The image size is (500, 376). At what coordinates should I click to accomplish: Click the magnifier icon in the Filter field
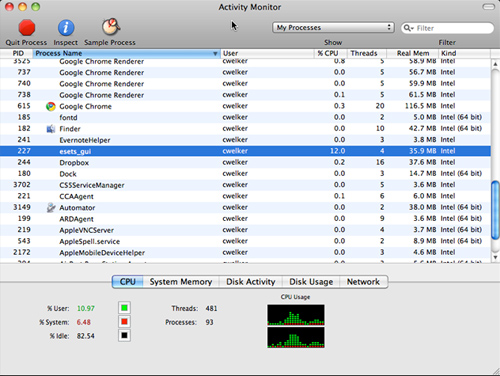408,28
